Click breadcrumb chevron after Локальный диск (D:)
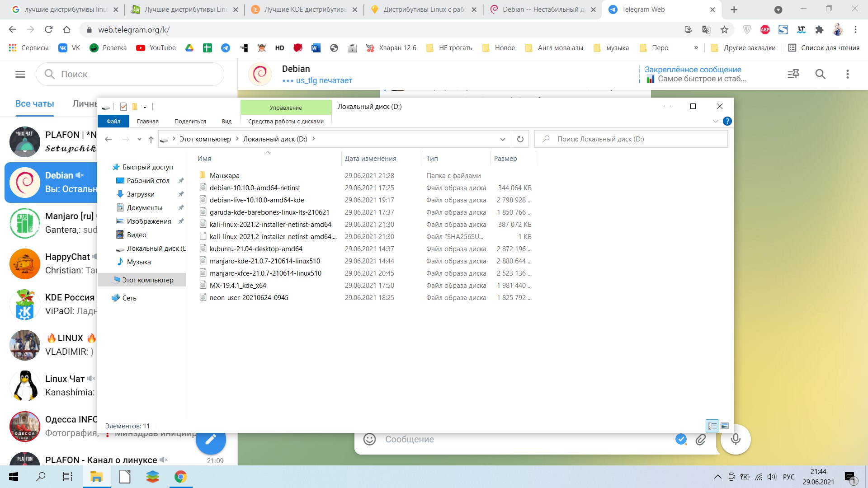This screenshot has height=488, width=868. tap(313, 139)
